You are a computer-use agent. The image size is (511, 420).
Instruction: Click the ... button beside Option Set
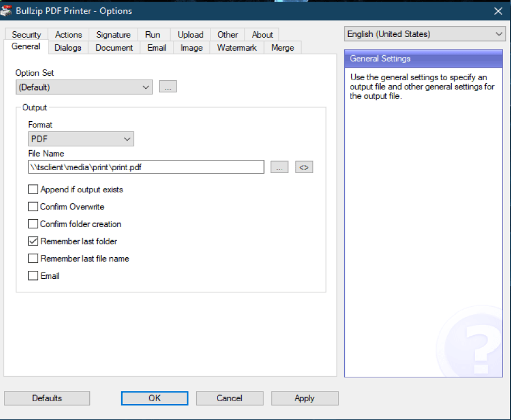click(168, 87)
